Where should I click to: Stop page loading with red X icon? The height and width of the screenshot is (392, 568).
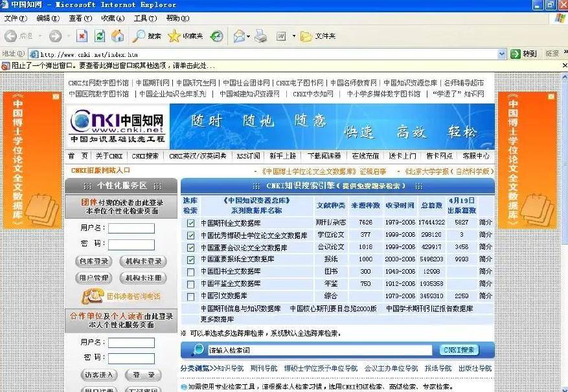[82, 36]
